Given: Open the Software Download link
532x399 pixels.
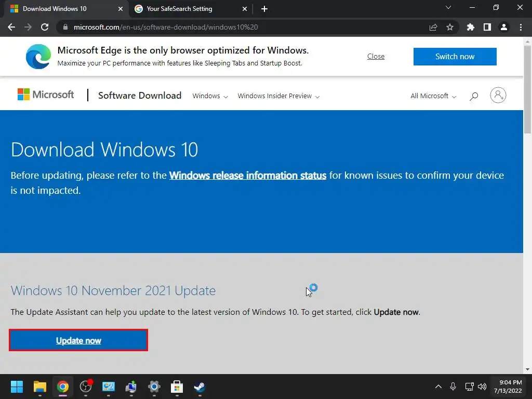Looking at the screenshot, I should 140,96.
